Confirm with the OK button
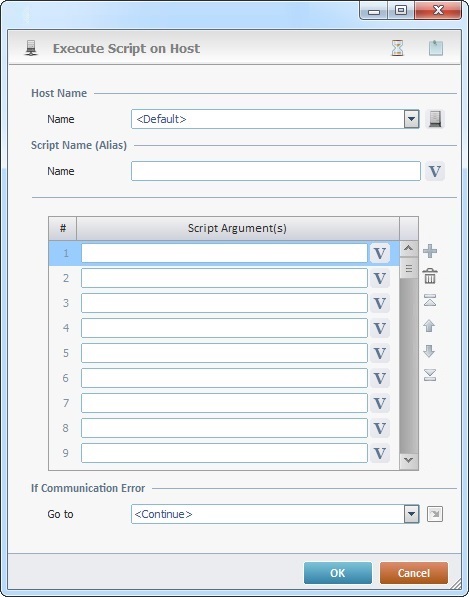The image size is (469, 597). click(x=338, y=573)
